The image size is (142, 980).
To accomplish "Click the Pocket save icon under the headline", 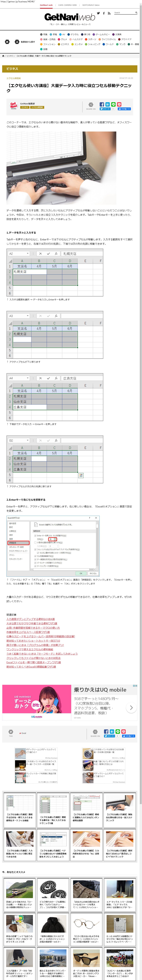I will (x=119, y=104).
